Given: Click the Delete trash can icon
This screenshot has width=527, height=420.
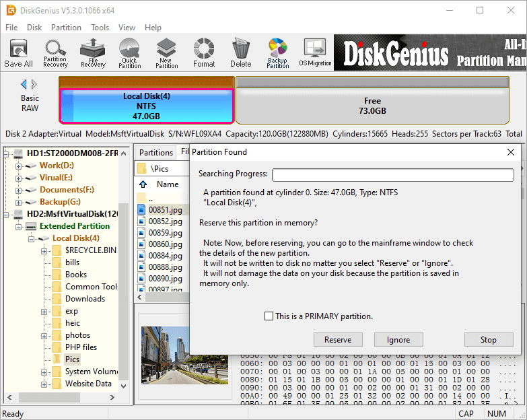Looking at the screenshot, I should tap(240, 53).
